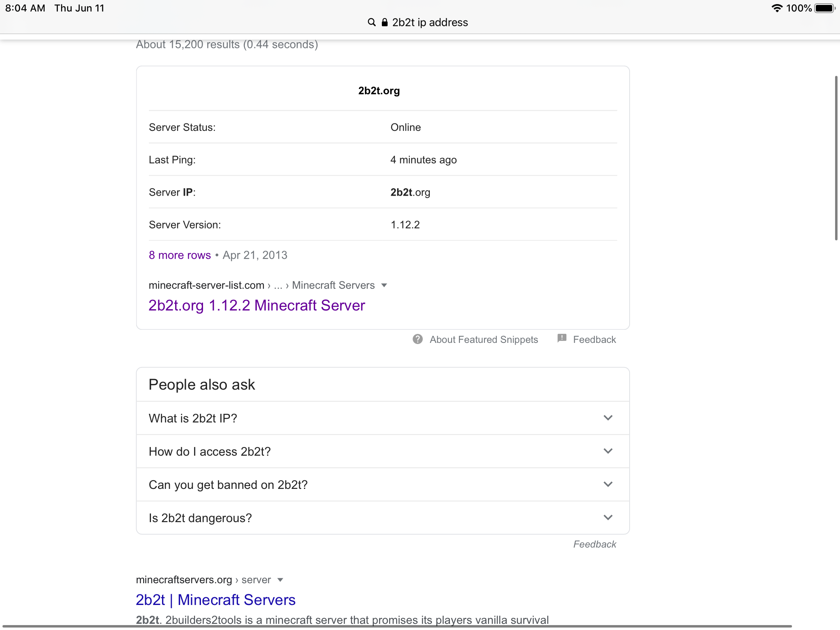Click the question mark icon for Featured Snippets
Image resolution: width=840 pixels, height=630 pixels.
[418, 339]
